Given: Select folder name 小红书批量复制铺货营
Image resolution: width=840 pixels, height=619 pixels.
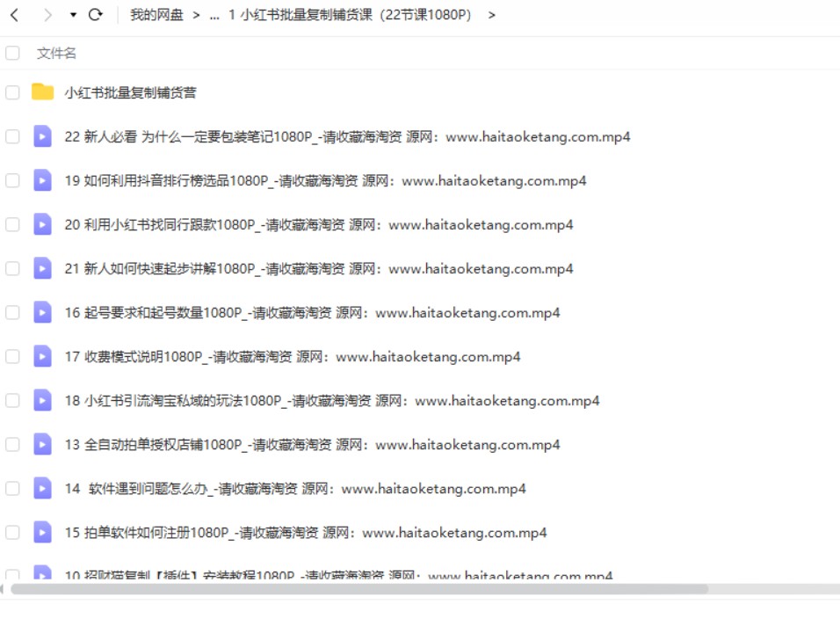Looking at the screenshot, I should [x=130, y=92].
